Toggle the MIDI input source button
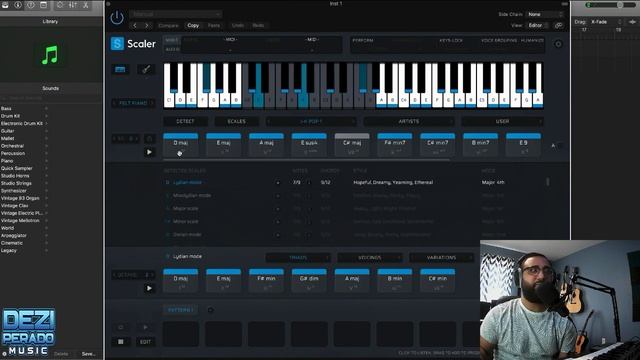640x360 pixels. tap(171, 40)
